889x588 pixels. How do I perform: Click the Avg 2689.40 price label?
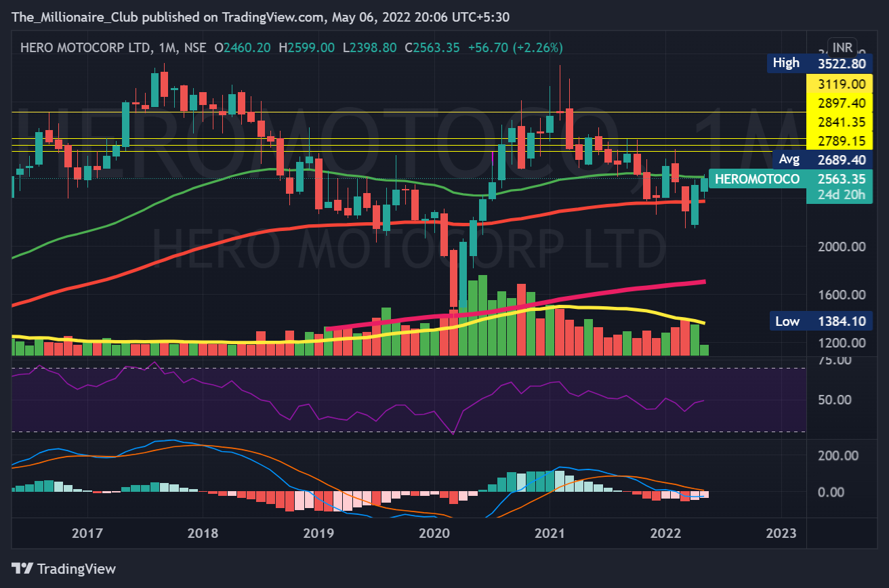coord(821,160)
